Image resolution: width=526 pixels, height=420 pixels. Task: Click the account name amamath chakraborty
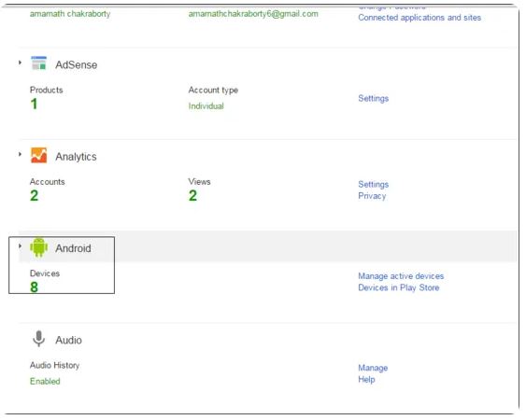tap(70, 14)
